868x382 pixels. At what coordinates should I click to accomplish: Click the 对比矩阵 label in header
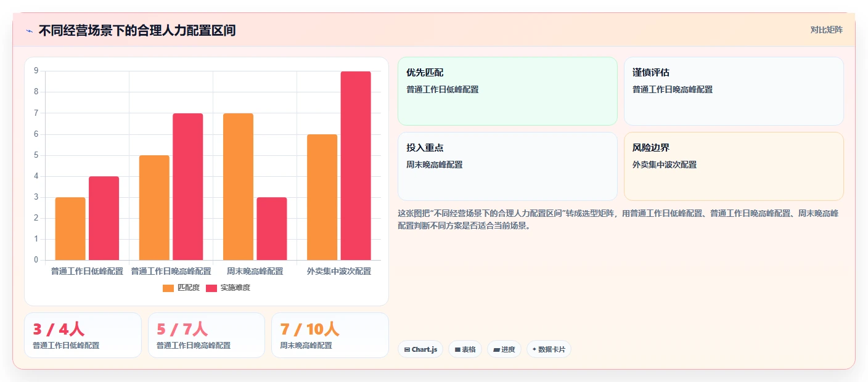click(826, 30)
